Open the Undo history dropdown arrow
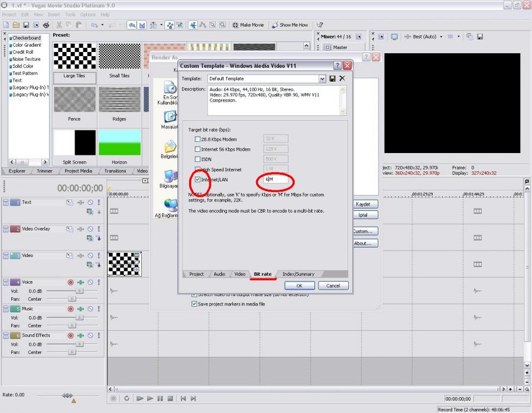532x413 pixels. click(102, 25)
